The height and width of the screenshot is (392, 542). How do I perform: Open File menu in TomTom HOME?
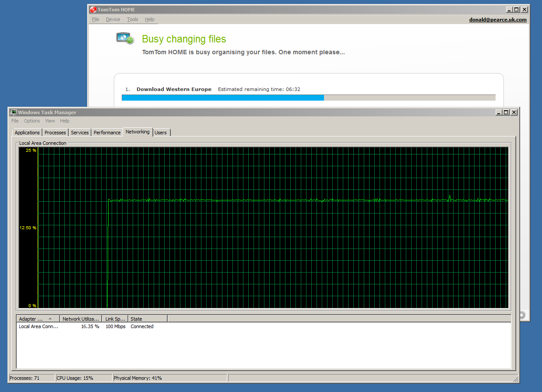[95, 19]
